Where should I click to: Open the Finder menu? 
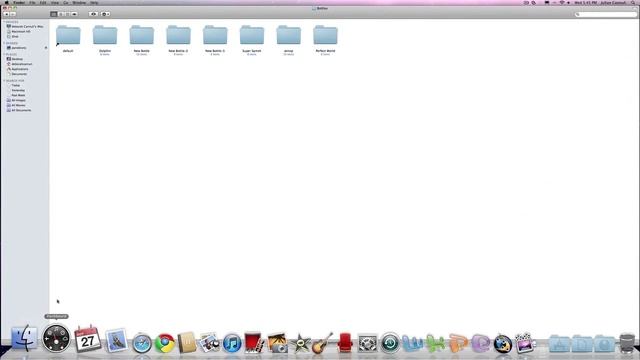19,2
